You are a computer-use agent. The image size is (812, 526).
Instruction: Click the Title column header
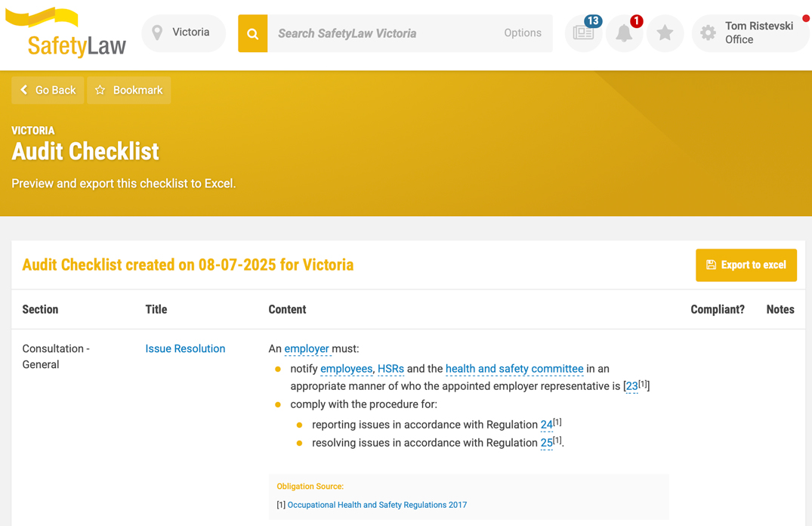click(x=156, y=309)
